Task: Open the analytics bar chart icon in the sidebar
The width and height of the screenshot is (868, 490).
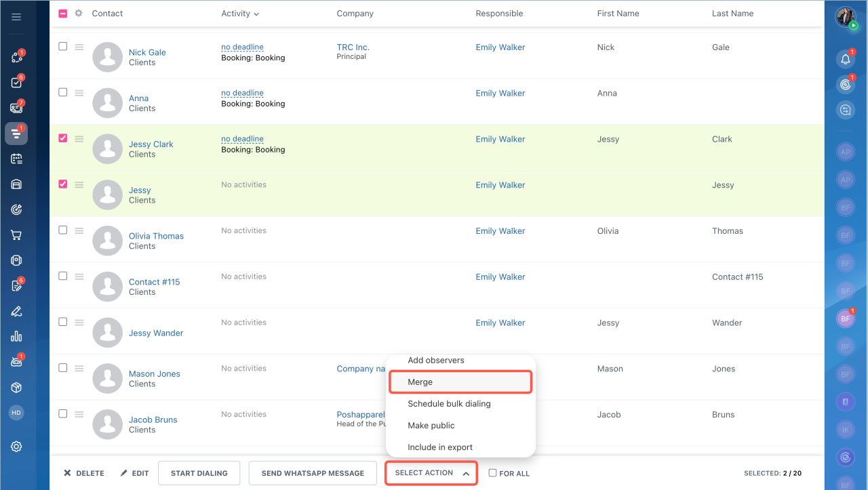Action: click(x=16, y=336)
